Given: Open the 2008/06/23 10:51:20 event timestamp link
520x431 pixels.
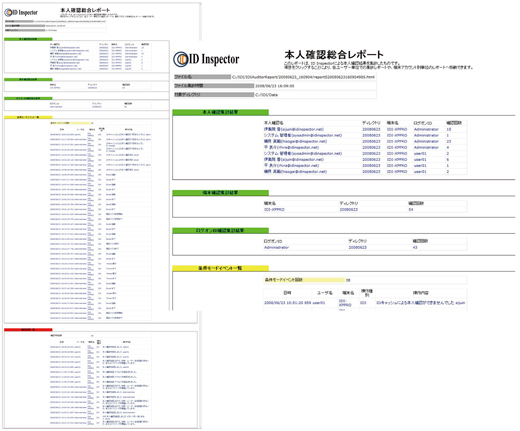Looking at the screenshot, I should tap(288, 303).
